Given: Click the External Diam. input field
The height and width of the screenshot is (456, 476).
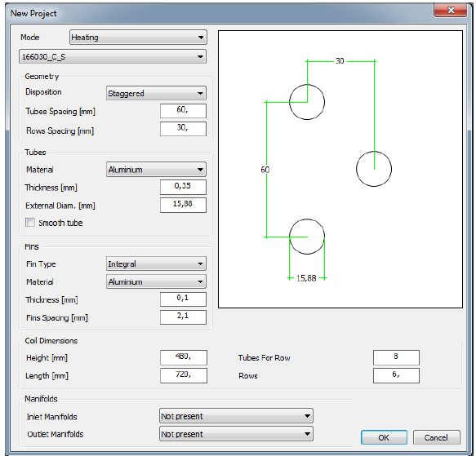Looking at the screenshot, I should coord(183,205).
